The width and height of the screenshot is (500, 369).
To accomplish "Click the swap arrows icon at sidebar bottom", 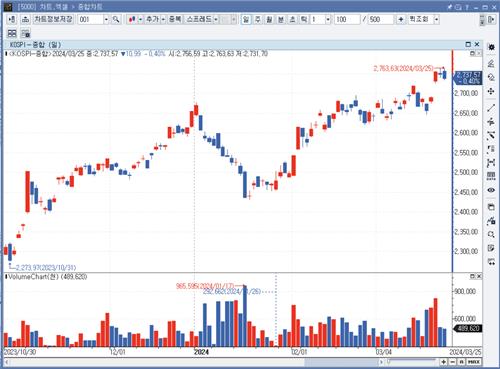I will coord(491,262).
